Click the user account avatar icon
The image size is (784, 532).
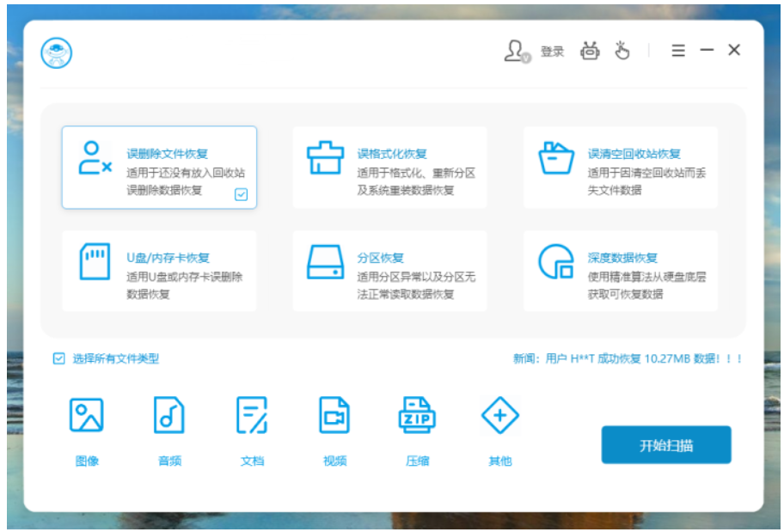tap(517, 51)
